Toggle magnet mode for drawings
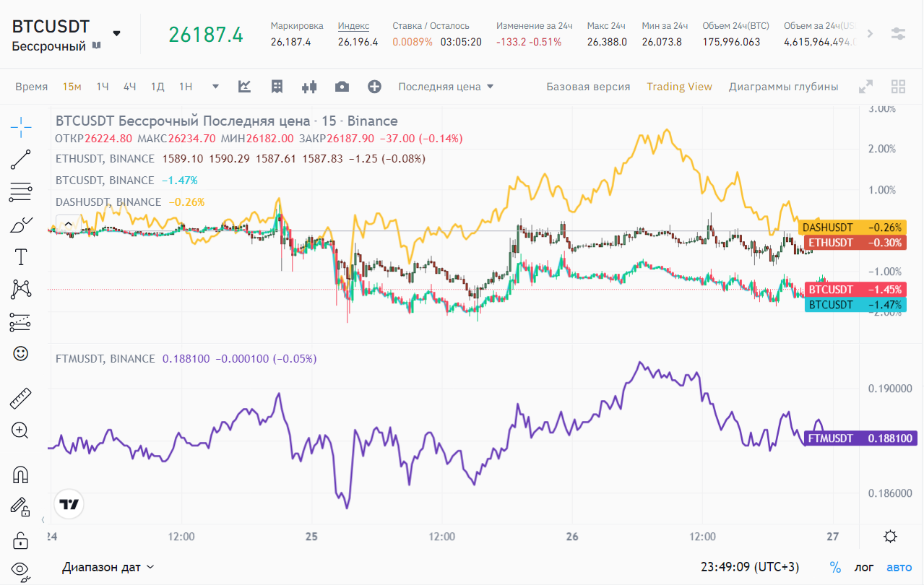 pyautogui.click(x=21, y=474)
